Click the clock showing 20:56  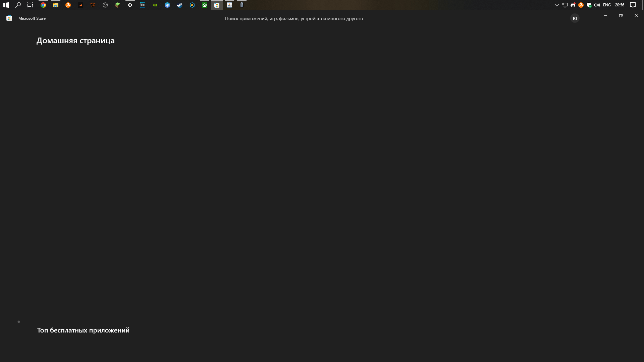point(619,5)
